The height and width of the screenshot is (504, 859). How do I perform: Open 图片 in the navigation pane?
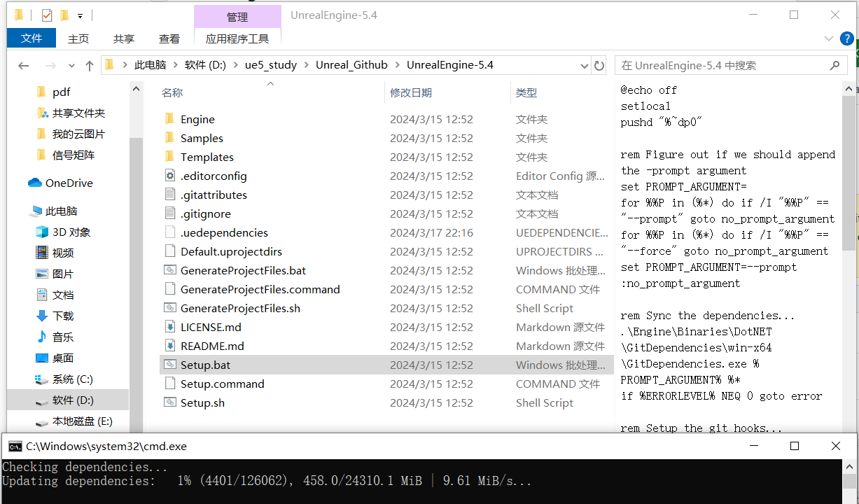tap(55, 274)
